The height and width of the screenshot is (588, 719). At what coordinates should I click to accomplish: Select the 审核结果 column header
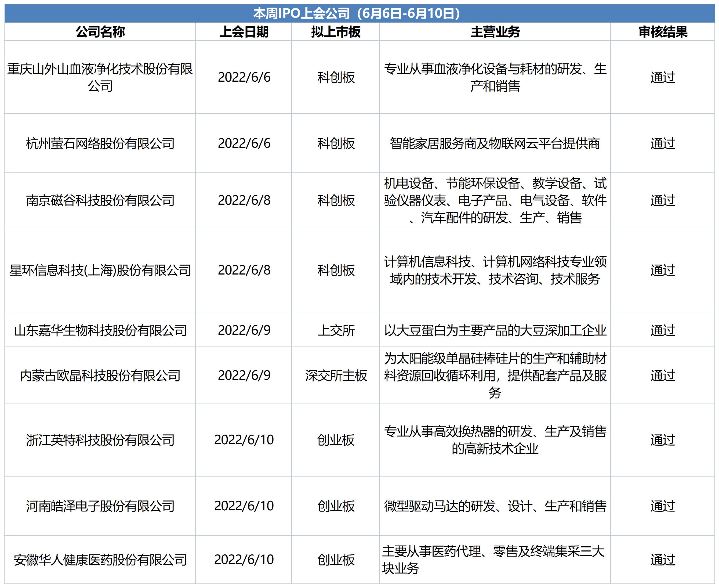click(663, 32)
